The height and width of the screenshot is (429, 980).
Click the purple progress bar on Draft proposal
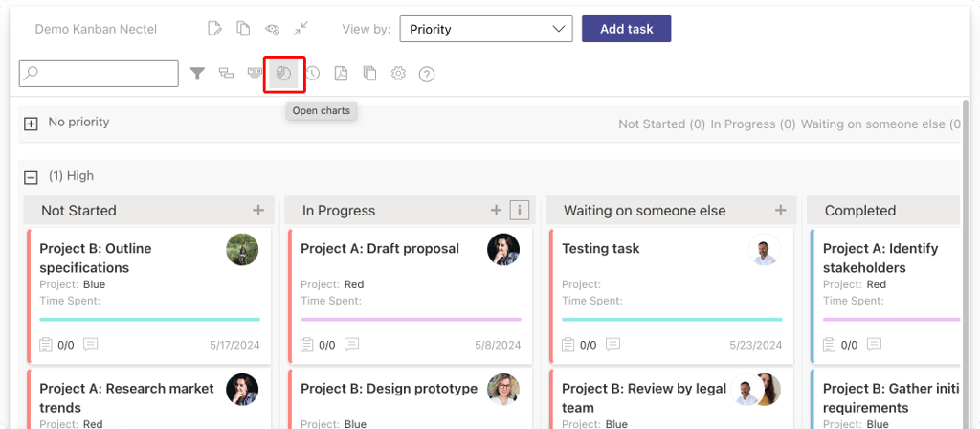411,320
